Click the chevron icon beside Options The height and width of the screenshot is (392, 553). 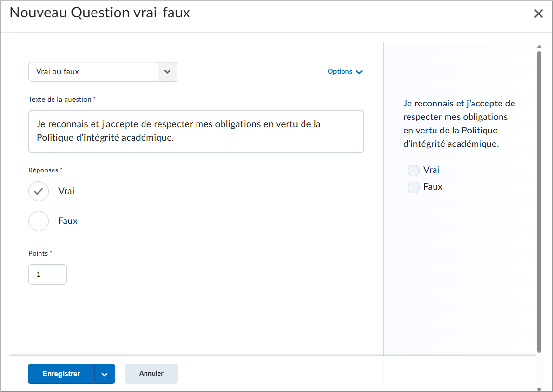click(358, 71)
